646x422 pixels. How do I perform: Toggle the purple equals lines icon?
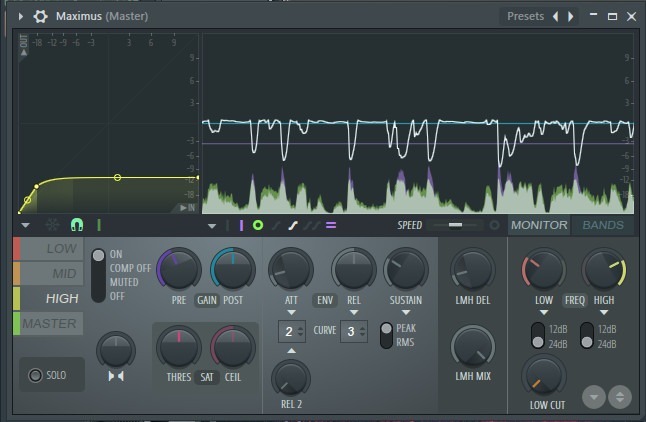pos(331,225)
